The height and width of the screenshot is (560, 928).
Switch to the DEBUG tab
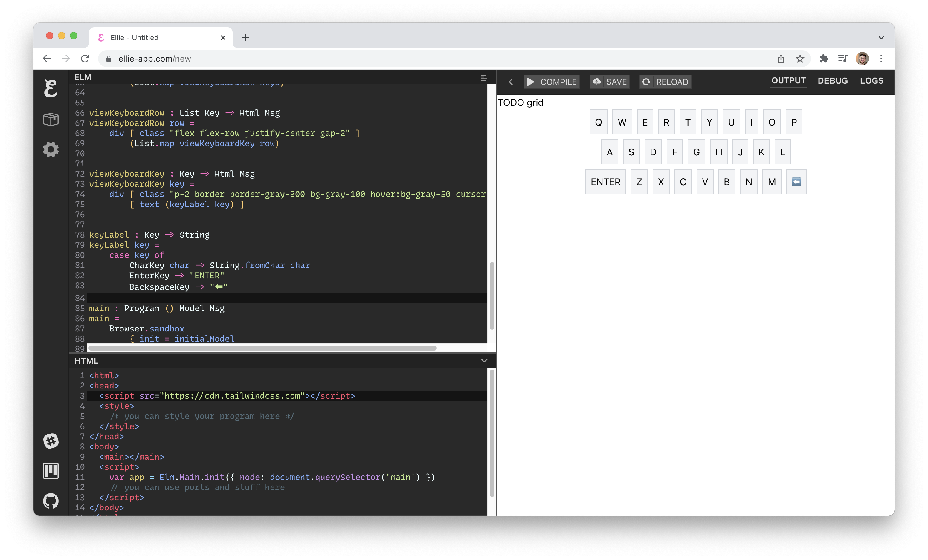point(832,81)
